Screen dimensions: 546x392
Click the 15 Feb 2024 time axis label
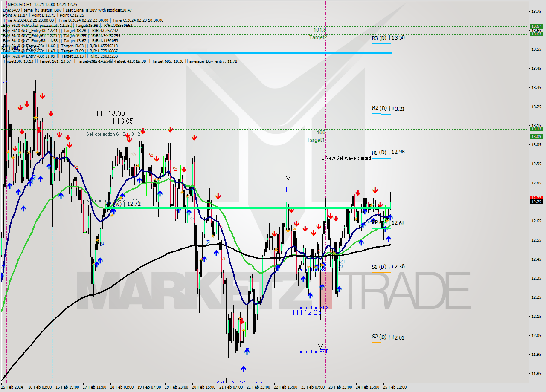[12, 387]
